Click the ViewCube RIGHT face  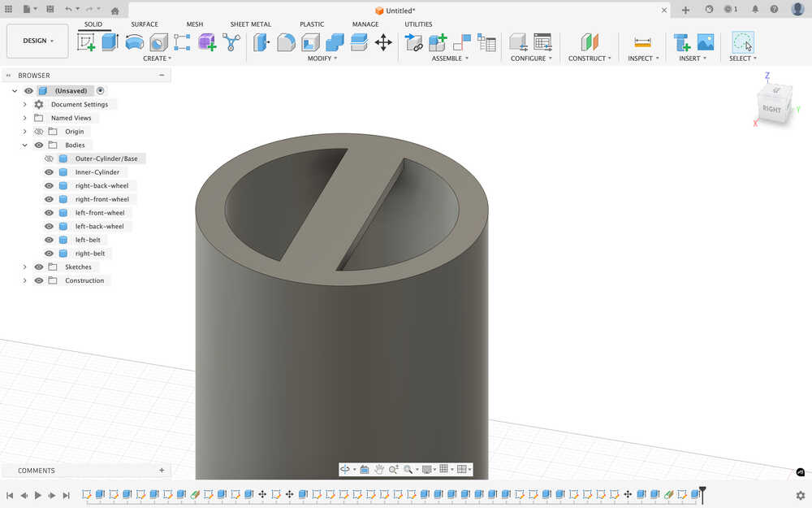point(771,108)
